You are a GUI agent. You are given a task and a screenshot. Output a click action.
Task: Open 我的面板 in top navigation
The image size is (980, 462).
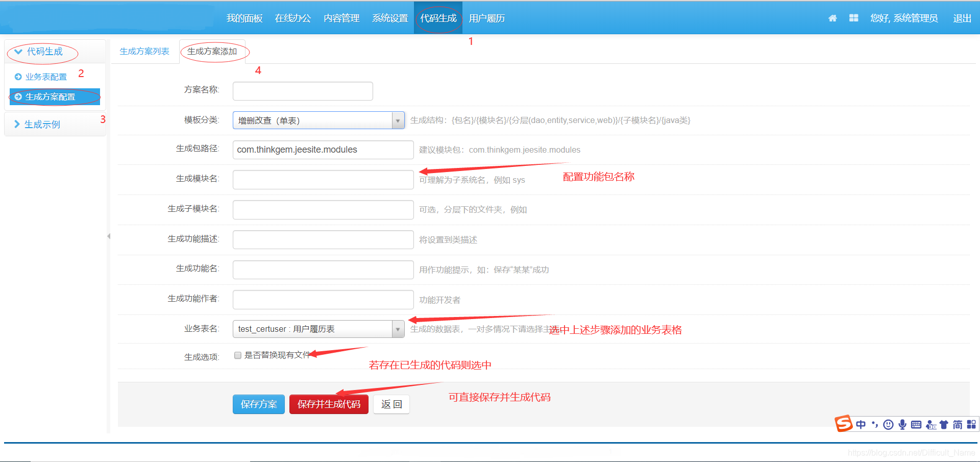click(244, 18)
